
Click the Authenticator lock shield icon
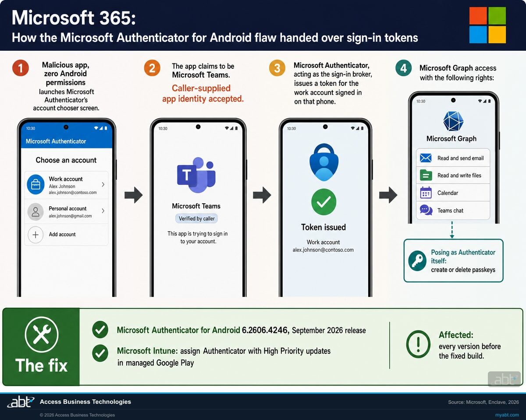(x=324, y=162)
